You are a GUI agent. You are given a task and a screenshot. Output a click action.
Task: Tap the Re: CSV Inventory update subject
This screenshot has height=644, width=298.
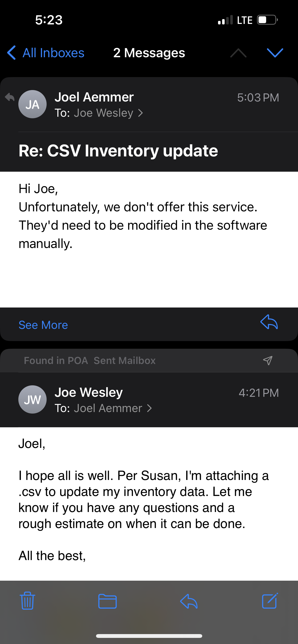[118, 151]
